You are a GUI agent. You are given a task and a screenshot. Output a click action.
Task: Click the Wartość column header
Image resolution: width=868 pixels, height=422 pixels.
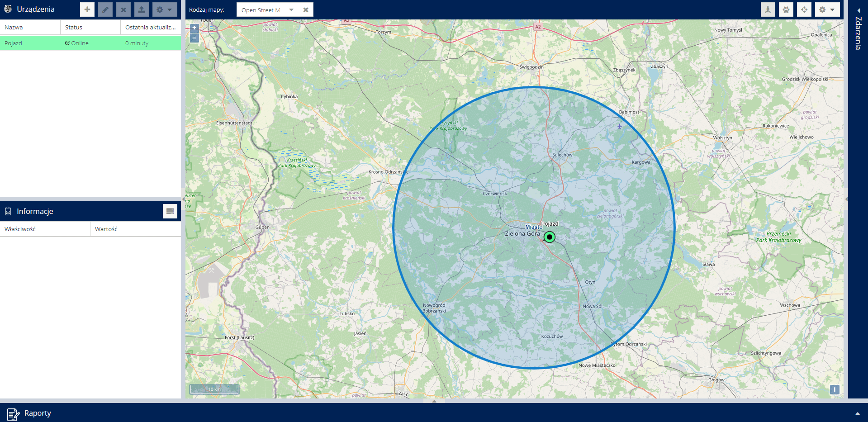pos(136,229)
